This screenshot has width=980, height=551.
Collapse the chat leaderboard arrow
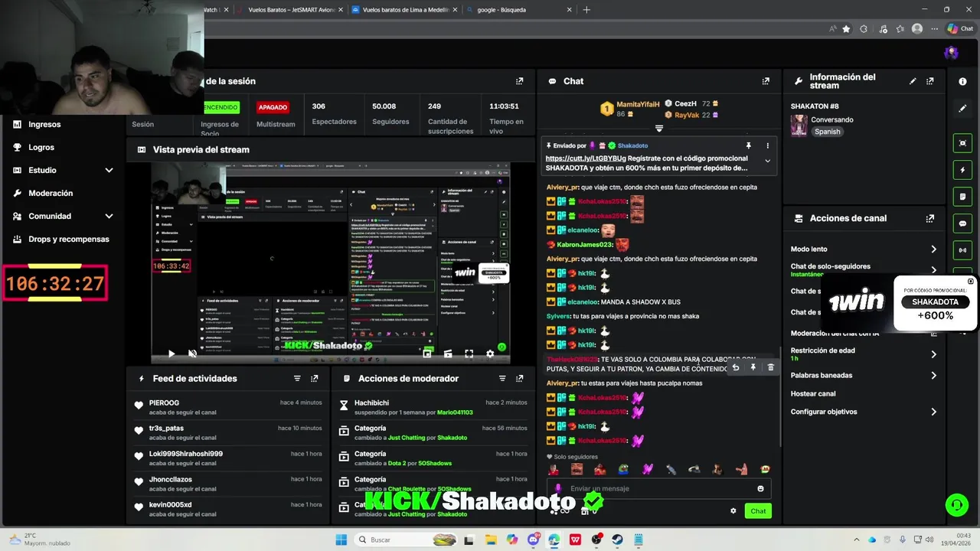(658, 129)
